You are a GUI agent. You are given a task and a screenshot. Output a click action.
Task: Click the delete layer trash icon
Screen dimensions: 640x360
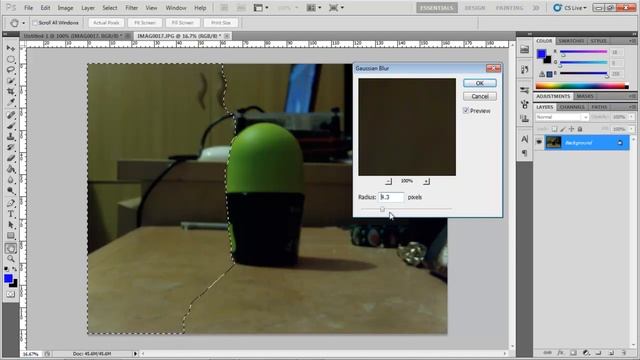click(x=623, y=352)
